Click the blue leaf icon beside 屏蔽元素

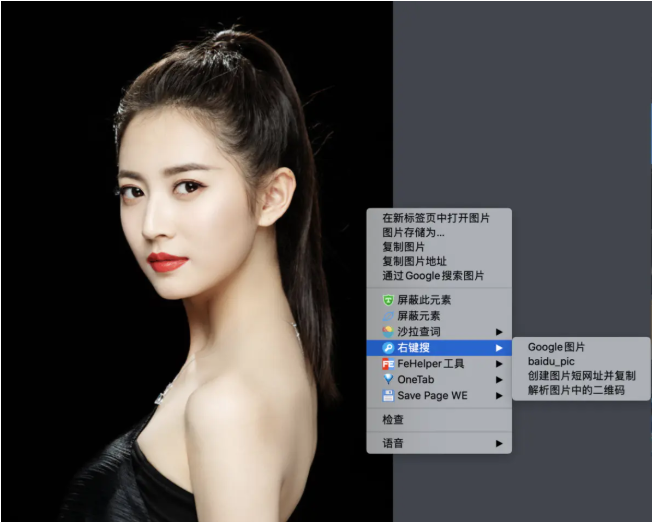(x=388, y=316)
